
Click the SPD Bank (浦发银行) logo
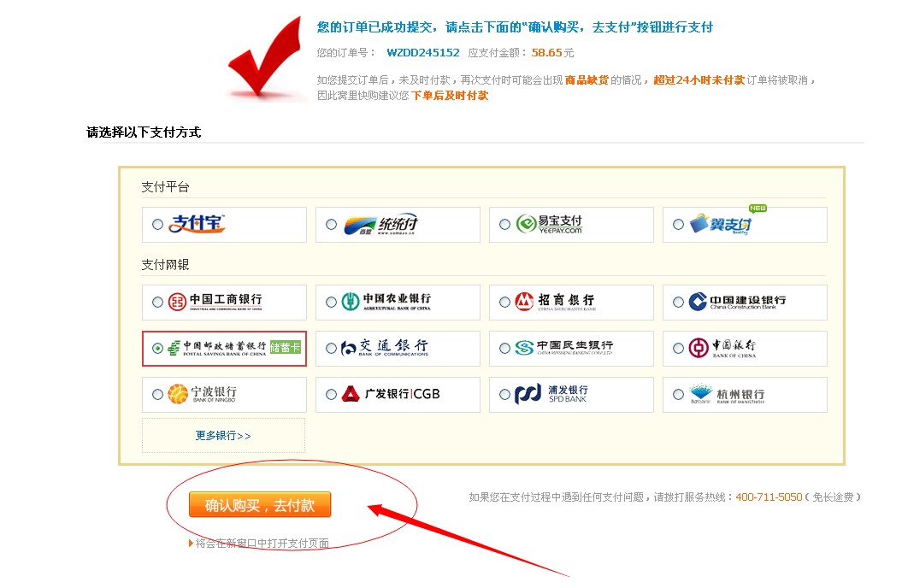(551, 394)
